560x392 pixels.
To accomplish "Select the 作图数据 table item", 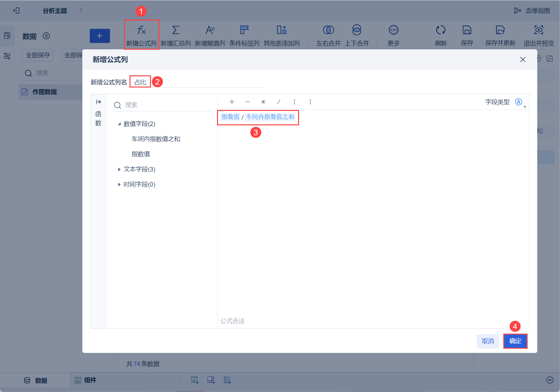I will [51, 92].
